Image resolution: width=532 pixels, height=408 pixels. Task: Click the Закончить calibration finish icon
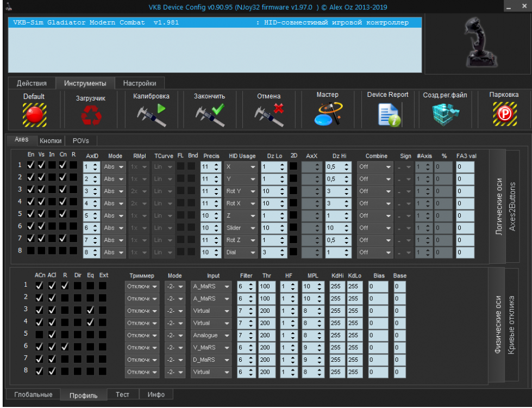[x=210, y=114]
